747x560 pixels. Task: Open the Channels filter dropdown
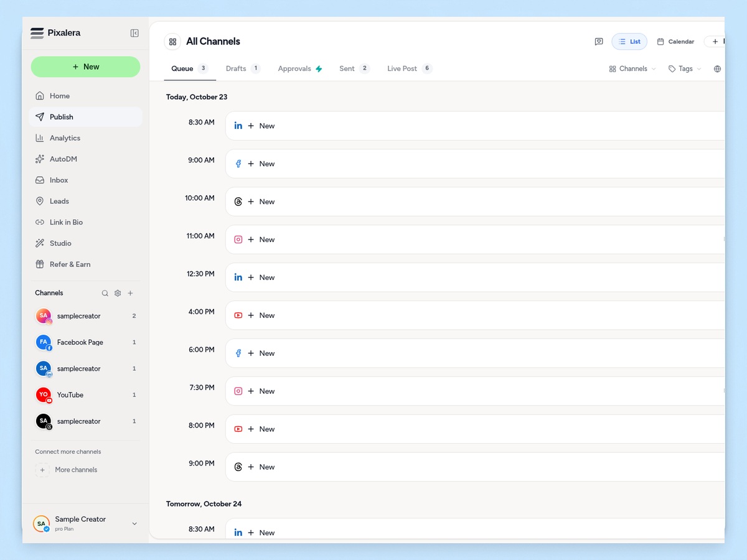point(632,69)
